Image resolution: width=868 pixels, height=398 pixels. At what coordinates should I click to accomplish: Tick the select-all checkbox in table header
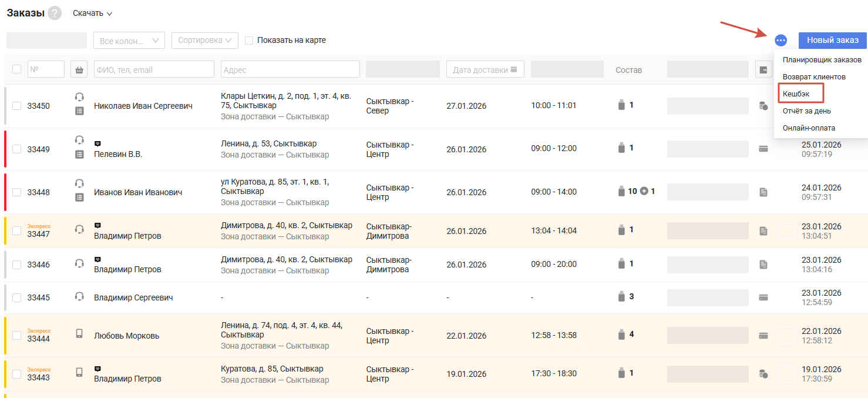pos(16,69)
